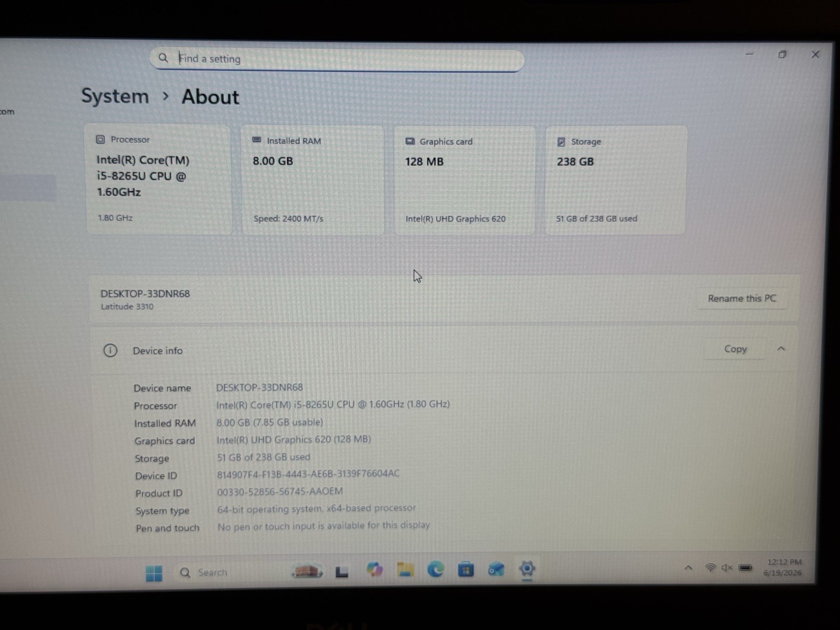
Task: Minimize the Settings window
Action: (x=749, y=54)
